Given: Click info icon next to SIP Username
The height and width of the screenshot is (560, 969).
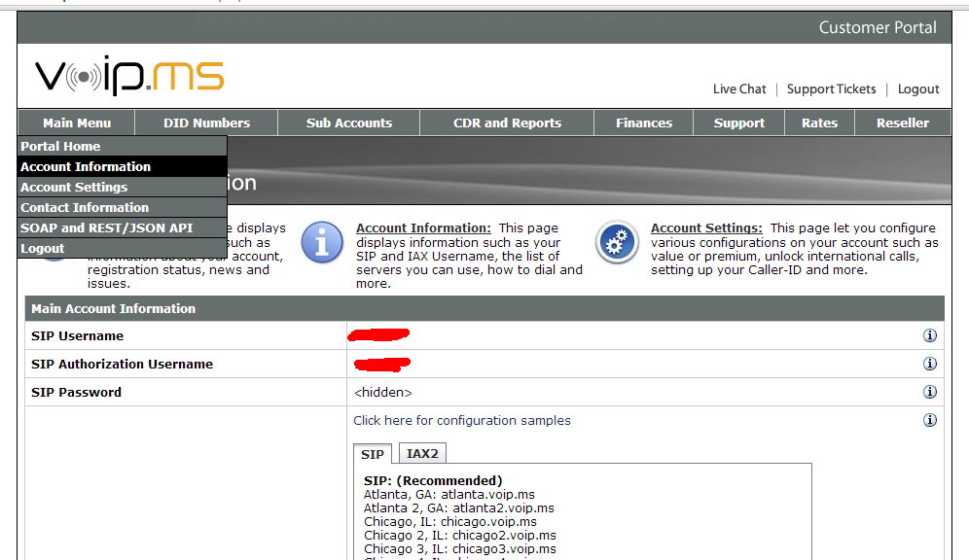Looking at the screenshot, I should pyautogui.click(x=929, y=336).
